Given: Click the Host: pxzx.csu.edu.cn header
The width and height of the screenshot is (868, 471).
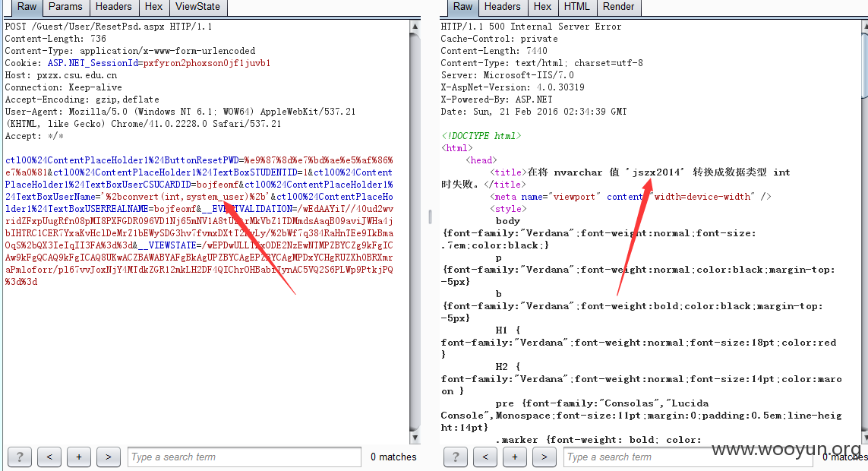Looking at the screenshot, I should point(61,75).
